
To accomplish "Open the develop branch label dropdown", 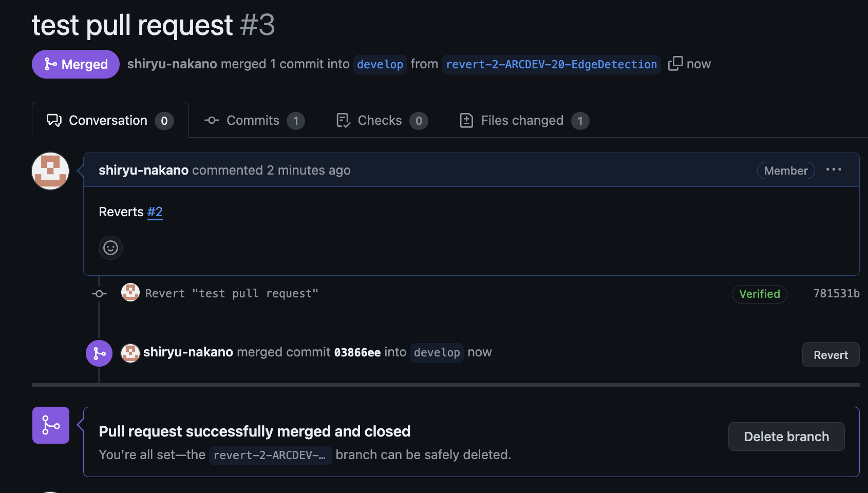I will point(380,64).
